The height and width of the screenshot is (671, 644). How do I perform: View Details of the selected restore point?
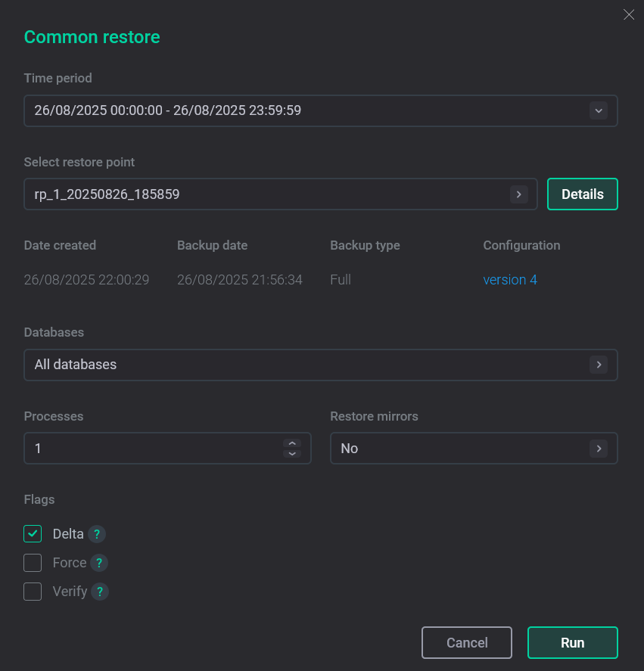582,194
